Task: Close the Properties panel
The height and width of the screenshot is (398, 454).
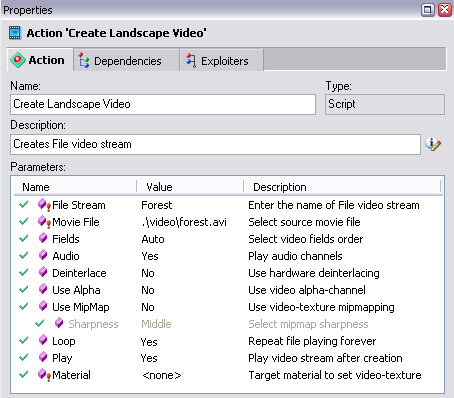Action: [x=445, y=10]
